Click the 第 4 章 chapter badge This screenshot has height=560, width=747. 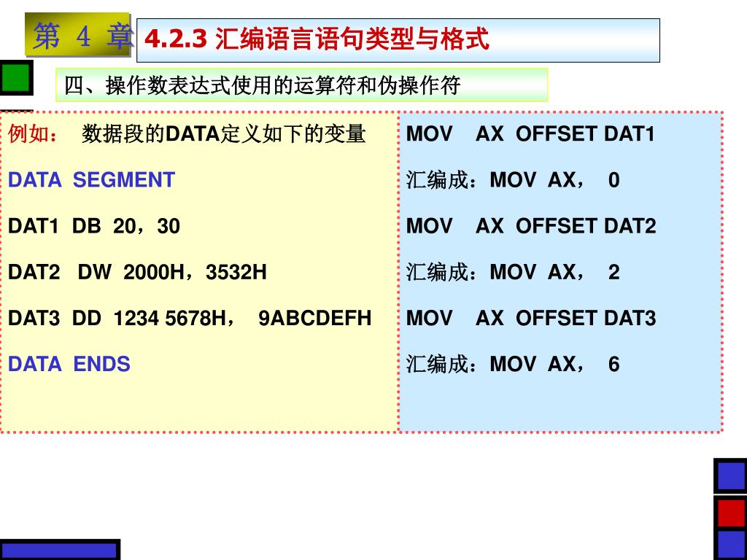[x=77, y=35]
